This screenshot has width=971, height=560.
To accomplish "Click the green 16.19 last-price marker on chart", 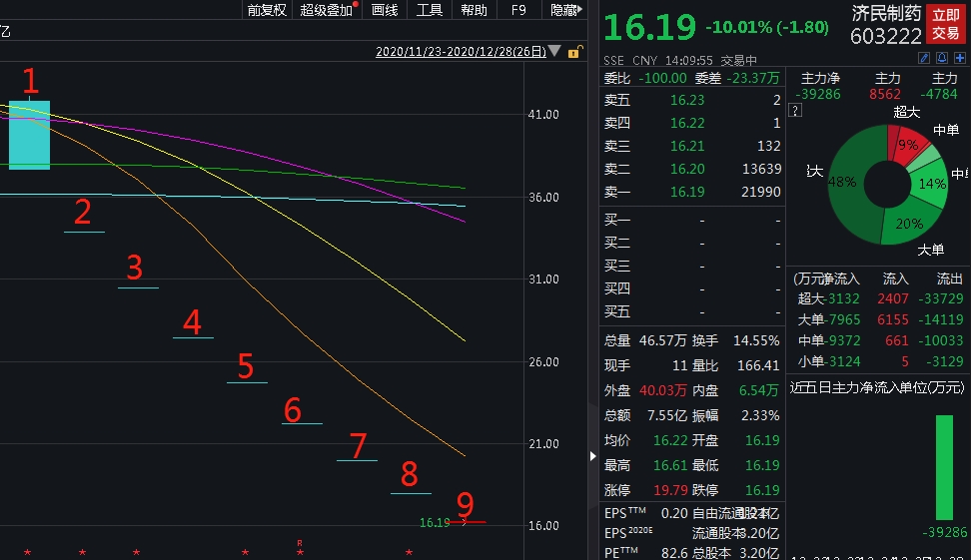I will pyautogui.click(x=435, y=523).
